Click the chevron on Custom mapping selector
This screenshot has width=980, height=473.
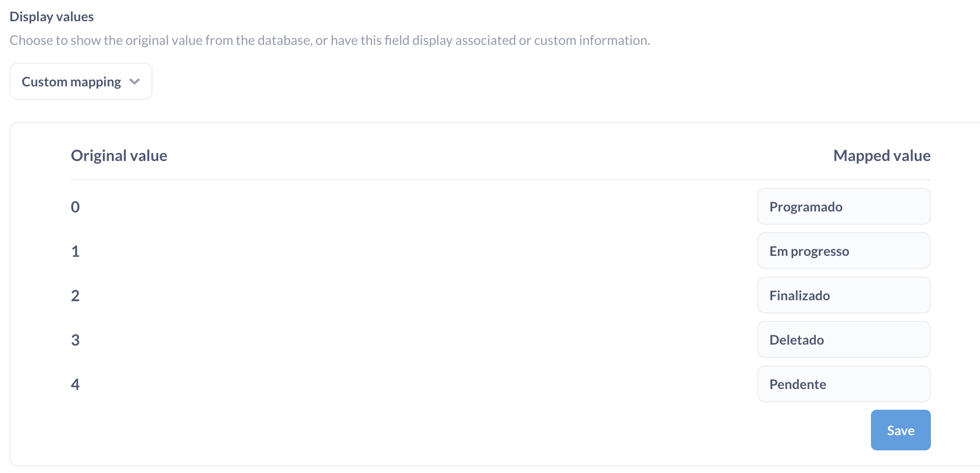(x=135, y=81)
